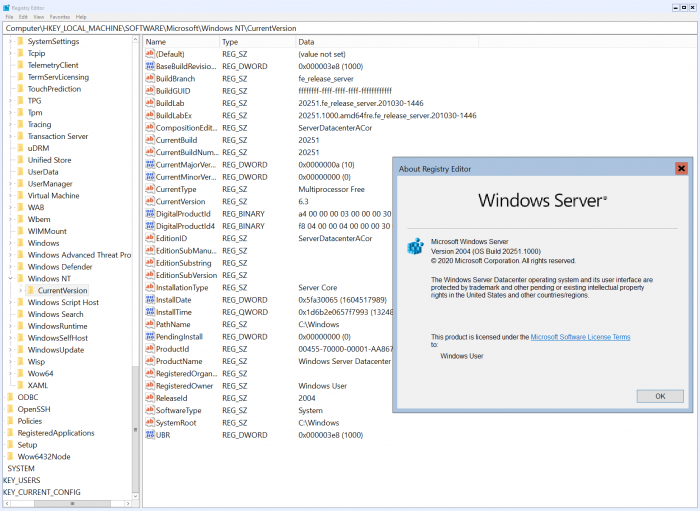Open the File menu
The image size is (700, 511).
coord(10,17)
